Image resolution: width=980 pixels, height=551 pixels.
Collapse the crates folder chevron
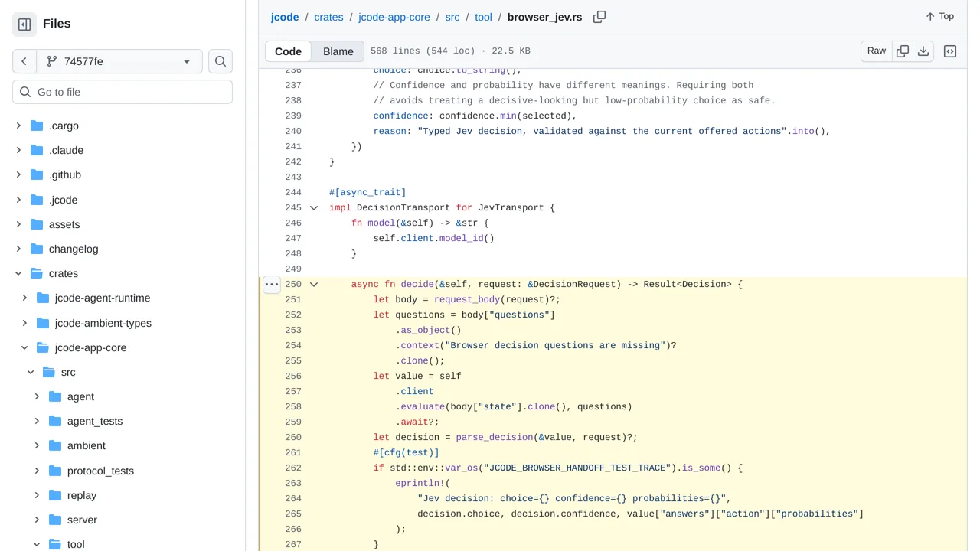(x=18, y=273)
